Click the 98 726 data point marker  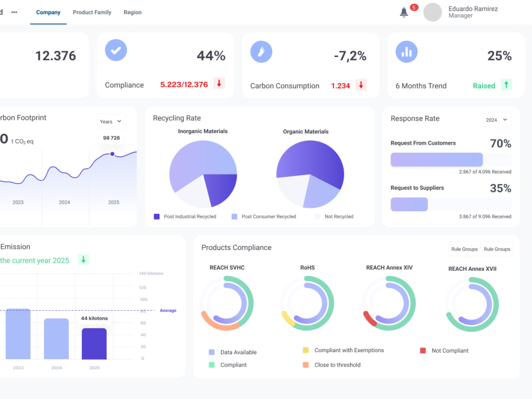point(112,154)
